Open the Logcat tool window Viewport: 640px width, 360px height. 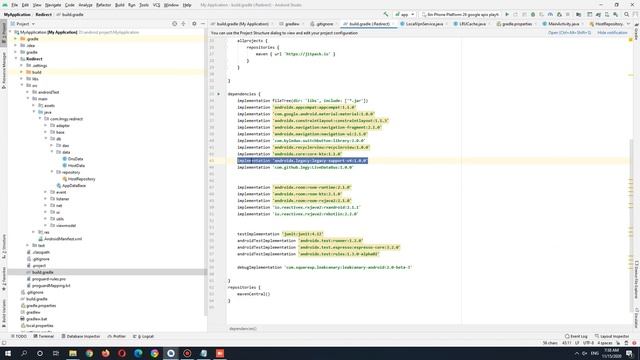click(x=144, y=336)
